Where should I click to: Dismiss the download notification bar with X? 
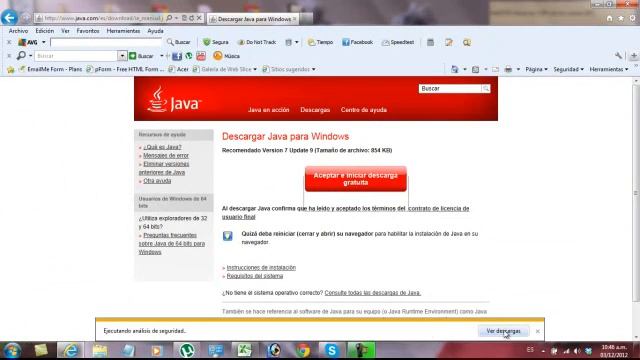(x=538, y=331)
